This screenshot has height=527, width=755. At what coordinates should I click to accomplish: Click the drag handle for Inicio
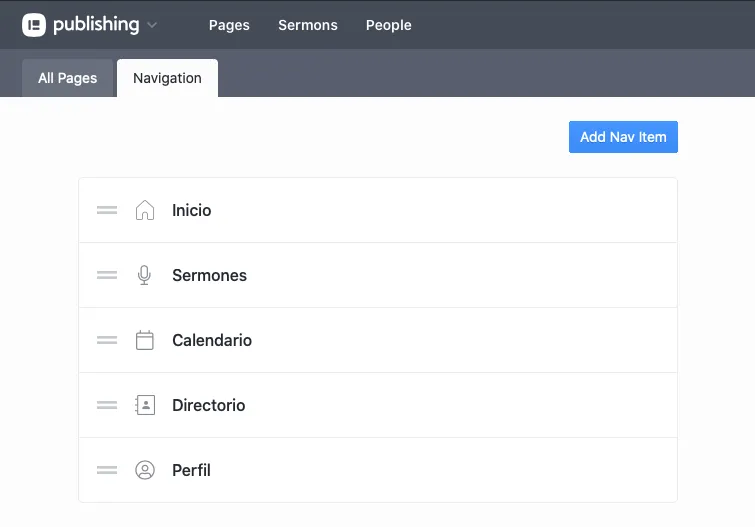point(107,210)
